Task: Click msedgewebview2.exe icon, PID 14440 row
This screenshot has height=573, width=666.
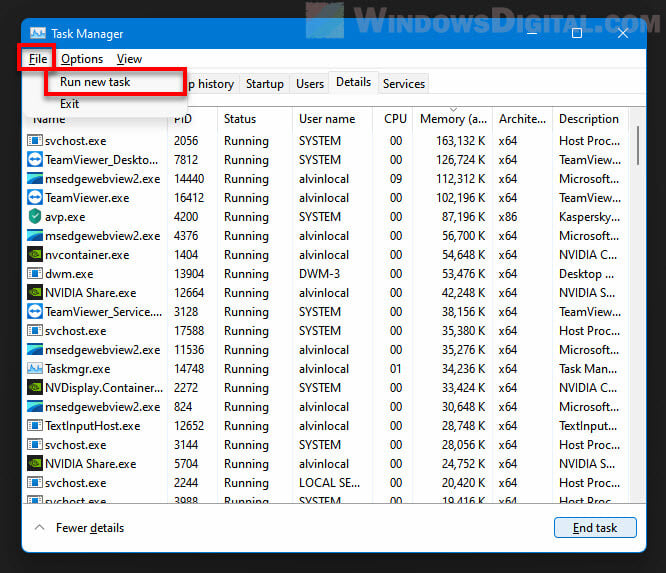Action: tap(35, 178)
